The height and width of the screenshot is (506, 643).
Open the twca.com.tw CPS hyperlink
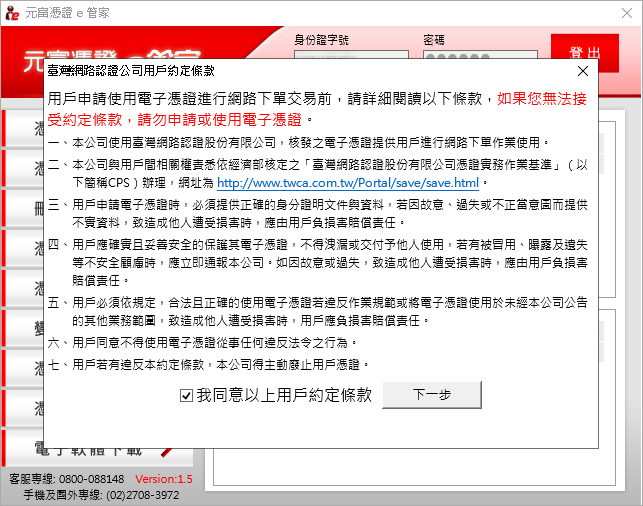point(348,183)
